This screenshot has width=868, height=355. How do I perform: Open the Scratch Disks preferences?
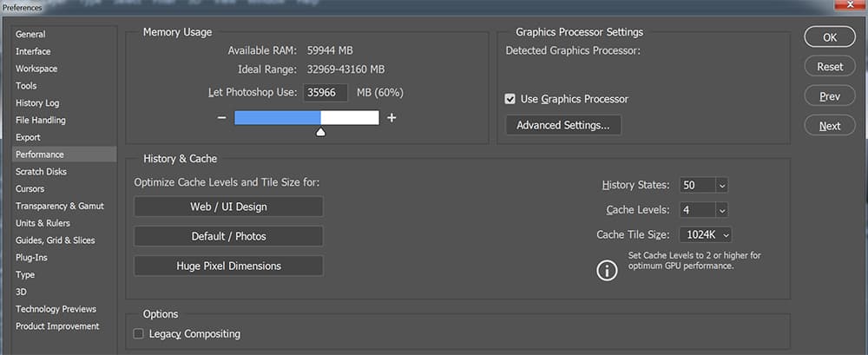coord(64,172)
